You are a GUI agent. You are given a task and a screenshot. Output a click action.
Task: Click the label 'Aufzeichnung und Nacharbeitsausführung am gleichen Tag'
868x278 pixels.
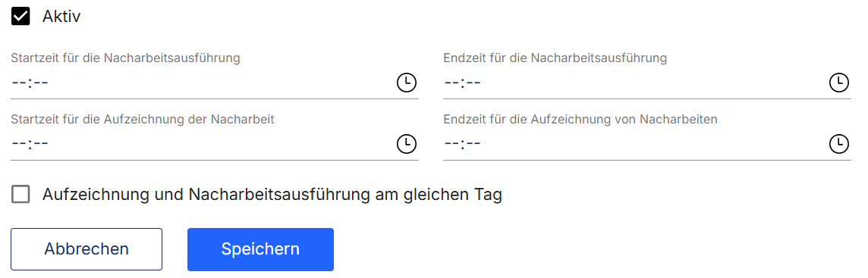tap(272, 195)
